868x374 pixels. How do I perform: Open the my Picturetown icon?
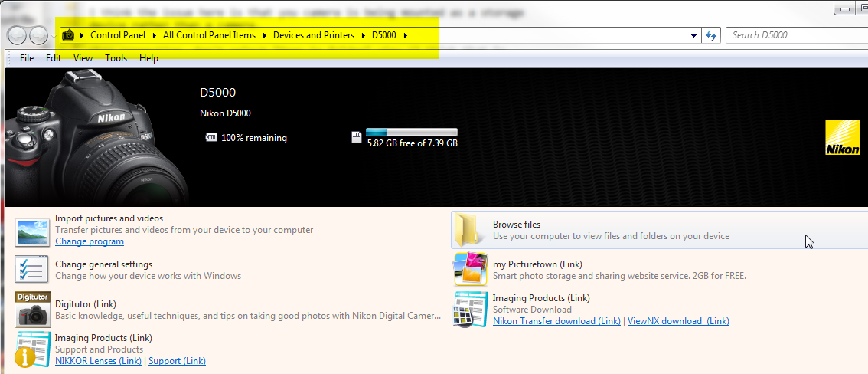(x=470, y=270)
